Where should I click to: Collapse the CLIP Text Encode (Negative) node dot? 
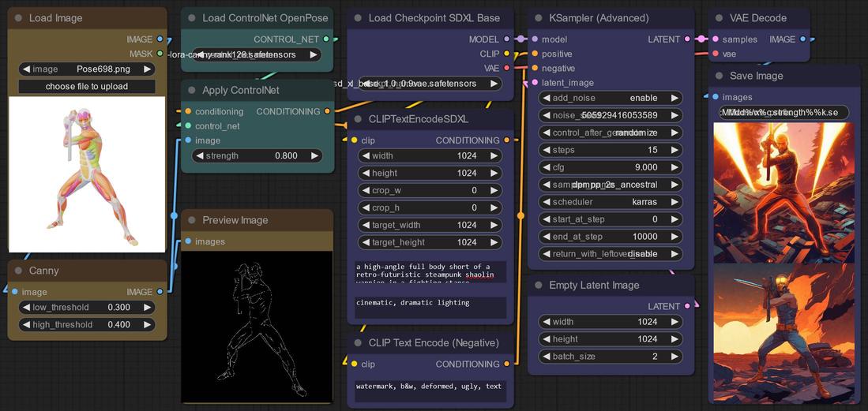point(358,343)
